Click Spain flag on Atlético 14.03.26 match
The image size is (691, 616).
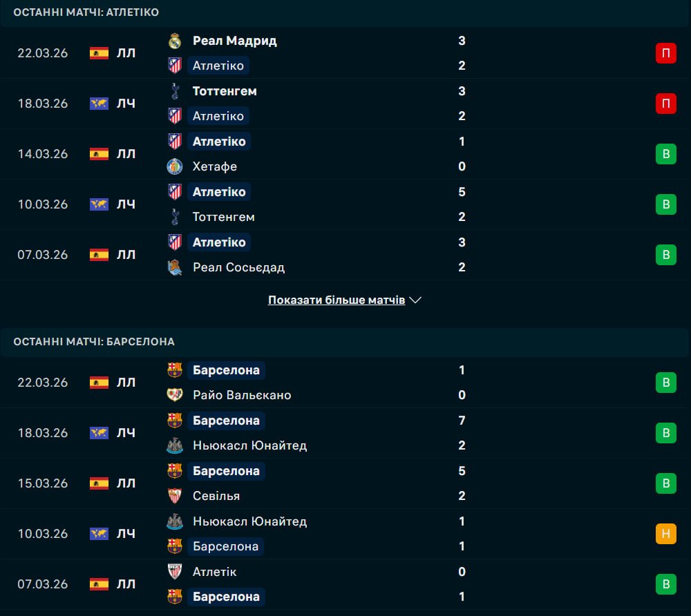click(x=99, y=154)
